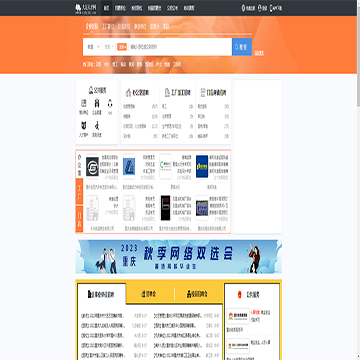Open the company with the grey photo logo
Screen dimensions: 360x360
coord(202,208)
